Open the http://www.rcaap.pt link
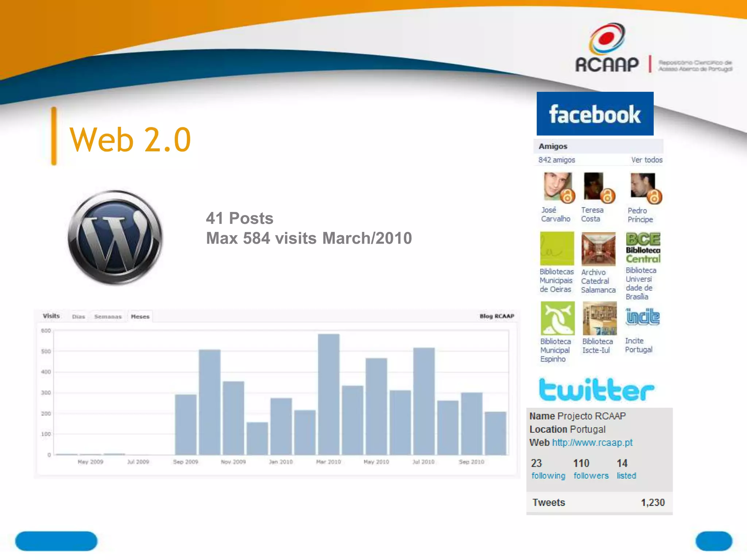Screen dimensions: 747x560 click(592, 443)
